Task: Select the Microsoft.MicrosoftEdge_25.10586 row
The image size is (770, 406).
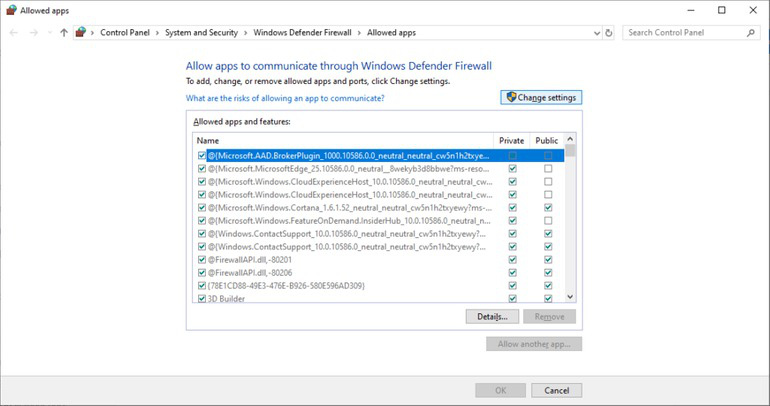Action: coord(379,168)
